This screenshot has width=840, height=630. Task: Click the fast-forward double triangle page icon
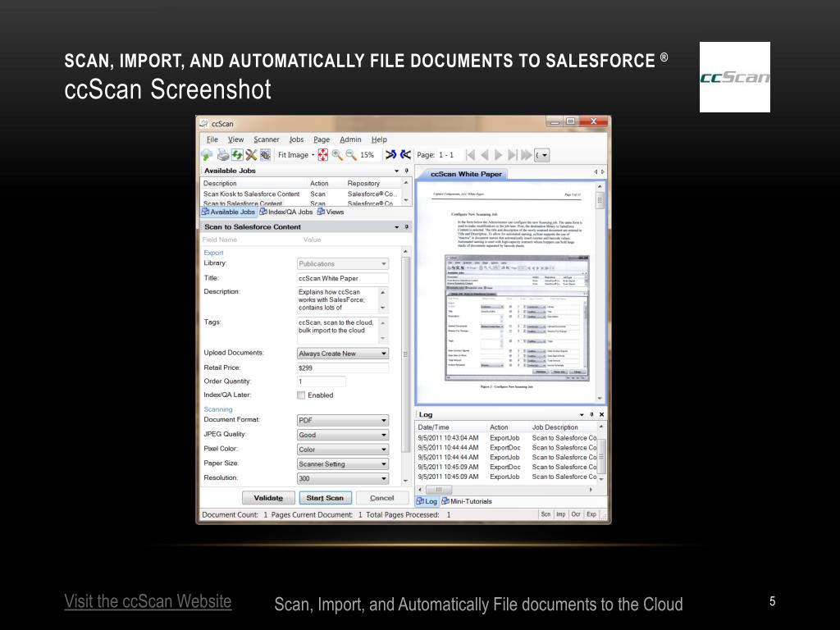point(527,155)
